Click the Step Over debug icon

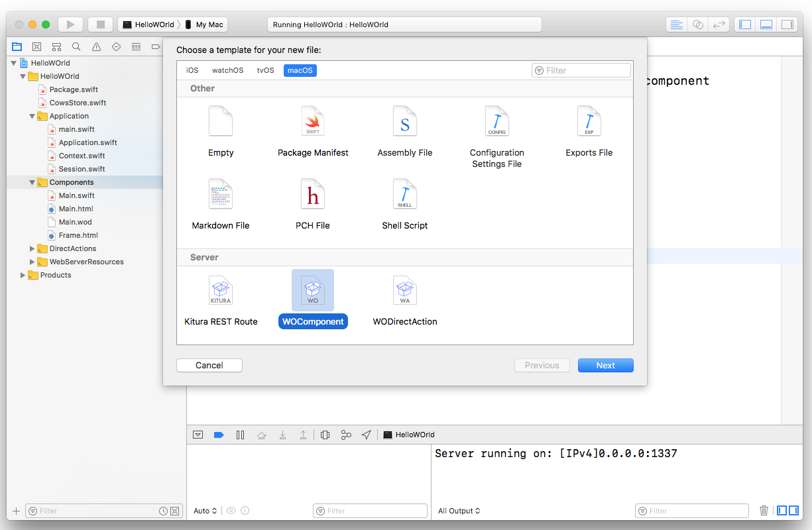pos(261,435)
